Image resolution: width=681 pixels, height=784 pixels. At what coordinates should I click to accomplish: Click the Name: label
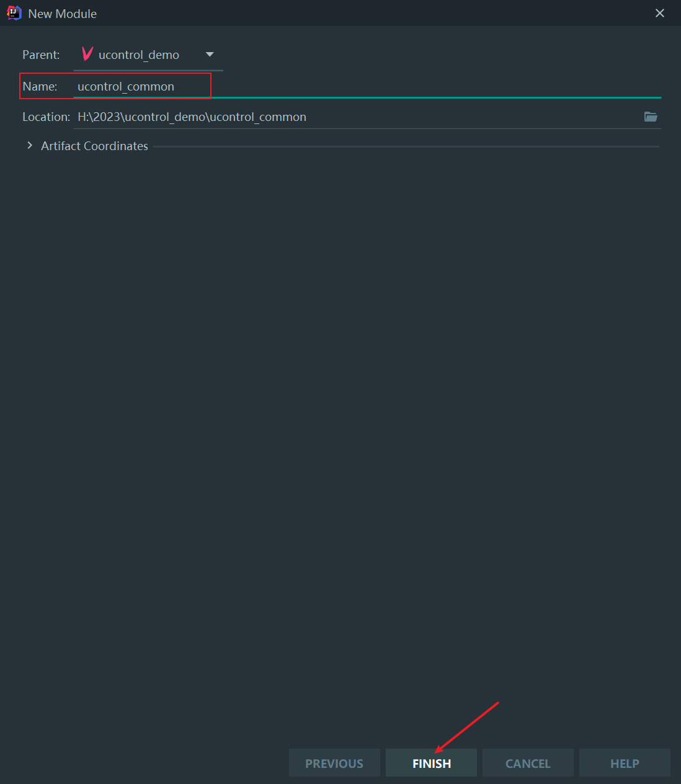[x=40, y=87]
